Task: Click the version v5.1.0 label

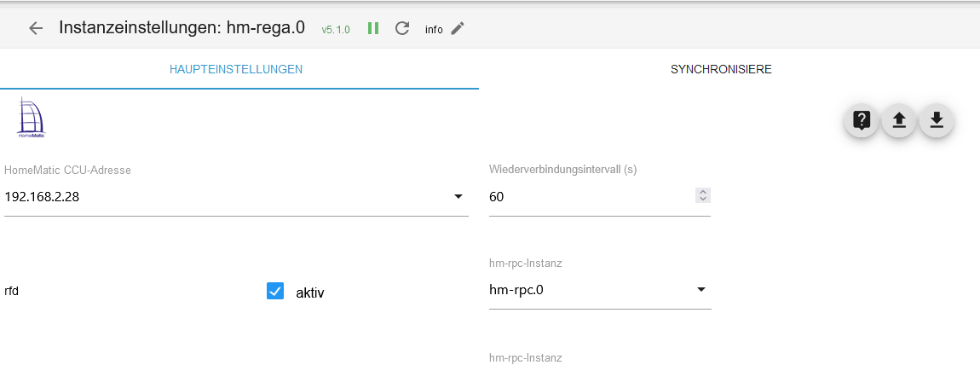Action: (x=336, y=29)
